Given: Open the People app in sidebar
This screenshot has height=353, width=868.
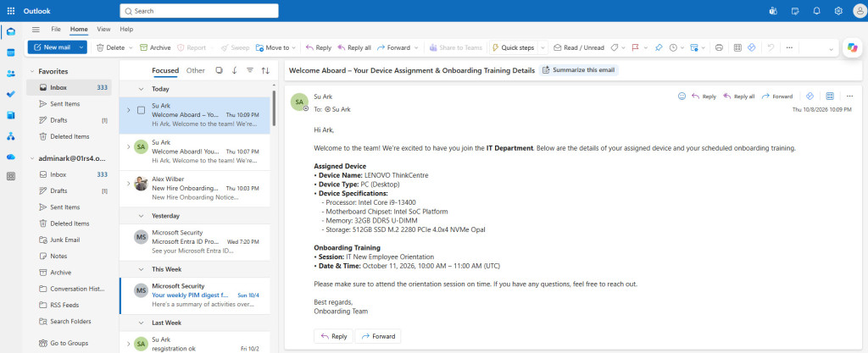Looking at the screenshot, I should [11, 74].
